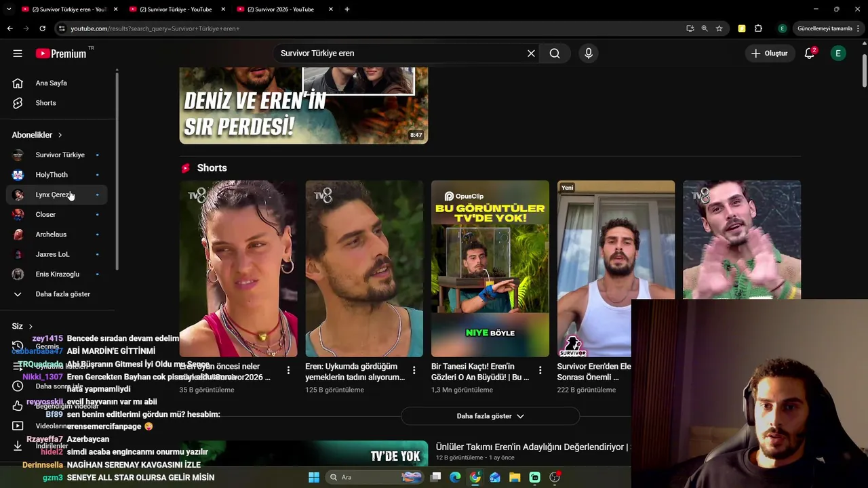The image size is (868, 488).
Task: Open Closer subscription channel
Action: 57,215
